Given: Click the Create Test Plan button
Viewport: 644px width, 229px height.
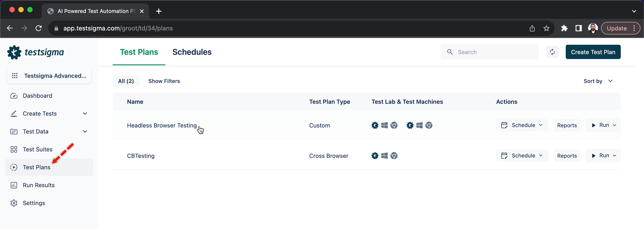Looking at the screenshot, I should coord(593,52).
